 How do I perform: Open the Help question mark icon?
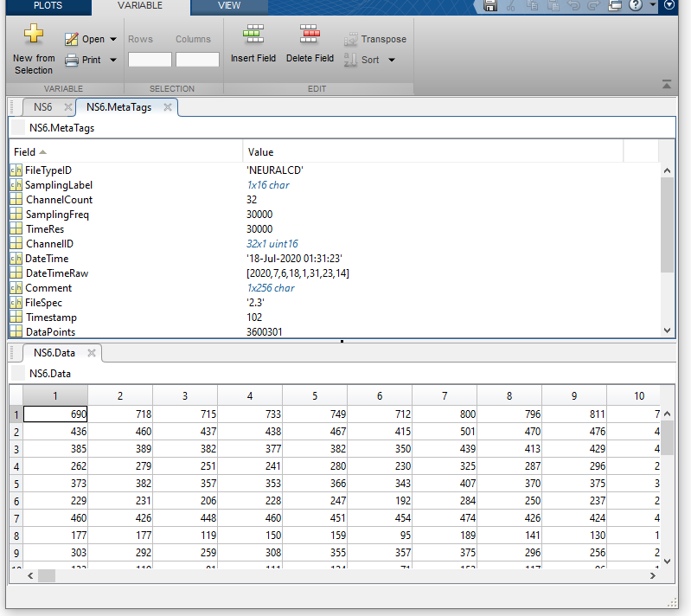pos(636,5)
